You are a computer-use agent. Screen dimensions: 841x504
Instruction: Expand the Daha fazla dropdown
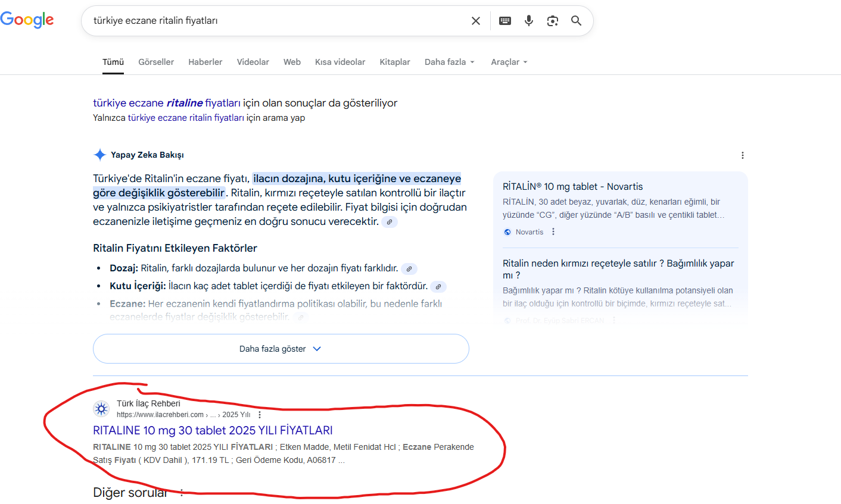[450, 62]
